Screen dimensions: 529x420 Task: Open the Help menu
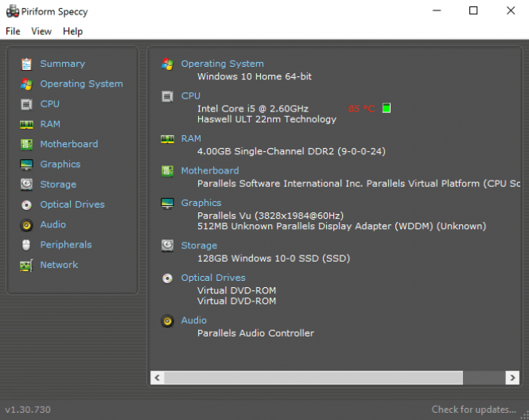tap(72, 31)
